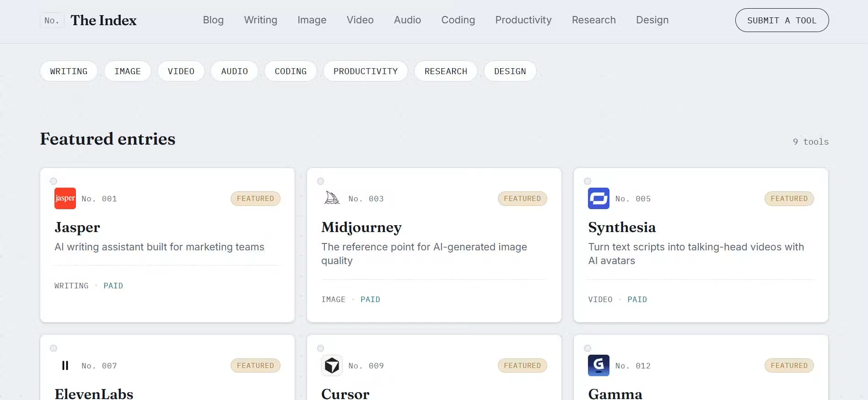Open the Gamma entry title
The image size is (868, 400).
pos(615,394)
